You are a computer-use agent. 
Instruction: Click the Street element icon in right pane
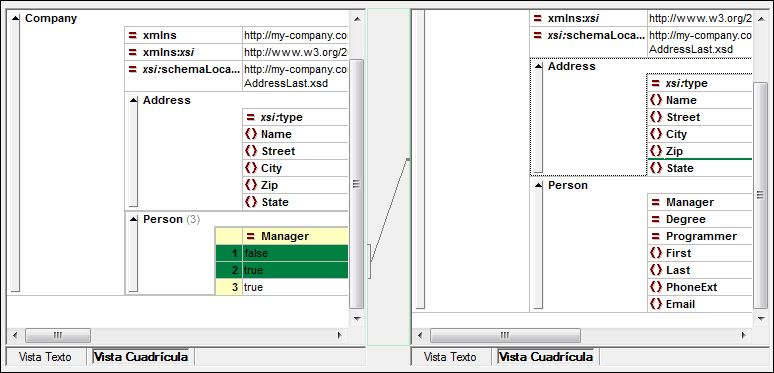(x=656, y=117)
